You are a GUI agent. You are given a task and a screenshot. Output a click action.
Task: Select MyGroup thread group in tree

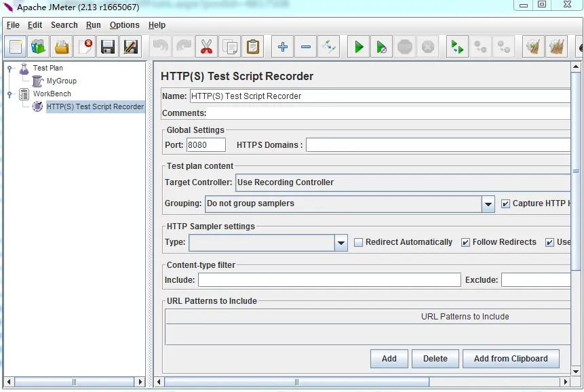point(62,81)
